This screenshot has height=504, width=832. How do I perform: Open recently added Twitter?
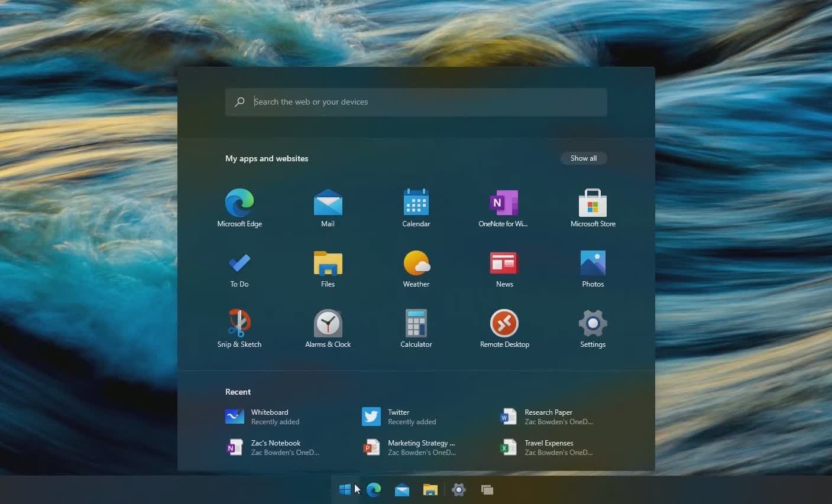pyautogui.click(x=400, y=417)
